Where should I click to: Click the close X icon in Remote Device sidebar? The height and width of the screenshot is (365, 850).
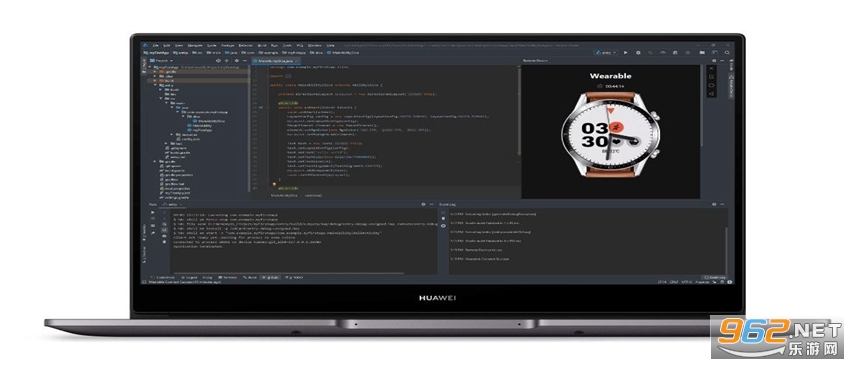click(711, 69)
